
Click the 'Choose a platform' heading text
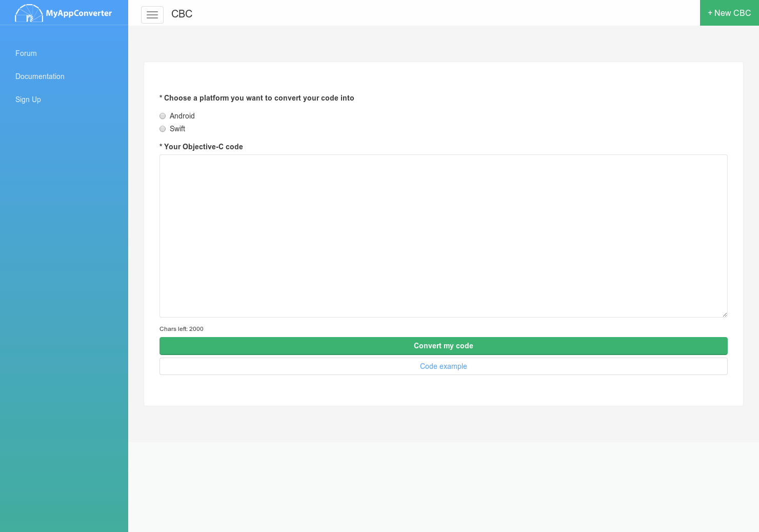pos(257,98)
